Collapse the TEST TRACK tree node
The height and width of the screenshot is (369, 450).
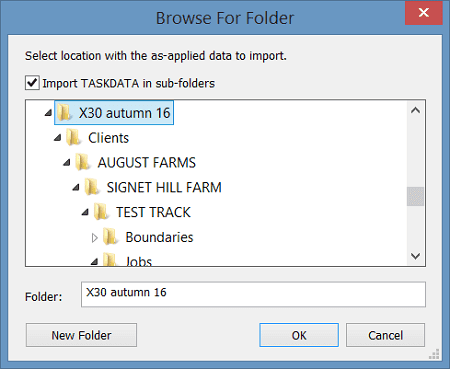pyautogui.click(x=85, y=212)
